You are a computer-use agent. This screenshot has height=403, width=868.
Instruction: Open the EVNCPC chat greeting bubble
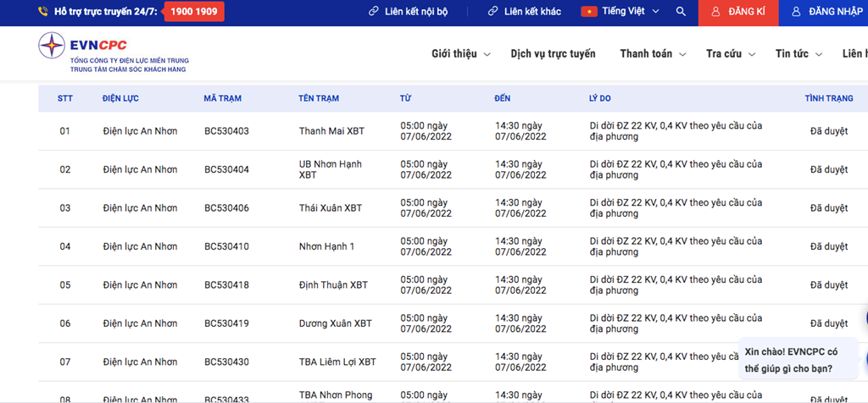click(x=798, y=360)
